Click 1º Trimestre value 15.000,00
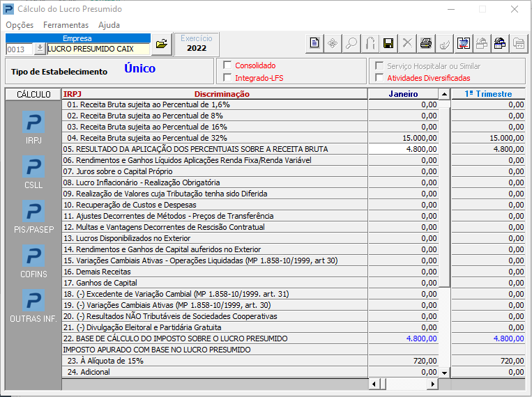Image resolution: width=532 pixels, height=397 pixels. (488, 138)
